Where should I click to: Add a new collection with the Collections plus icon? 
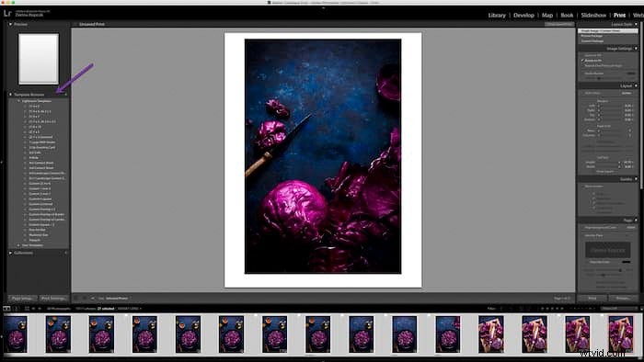(x=65, y=253)
